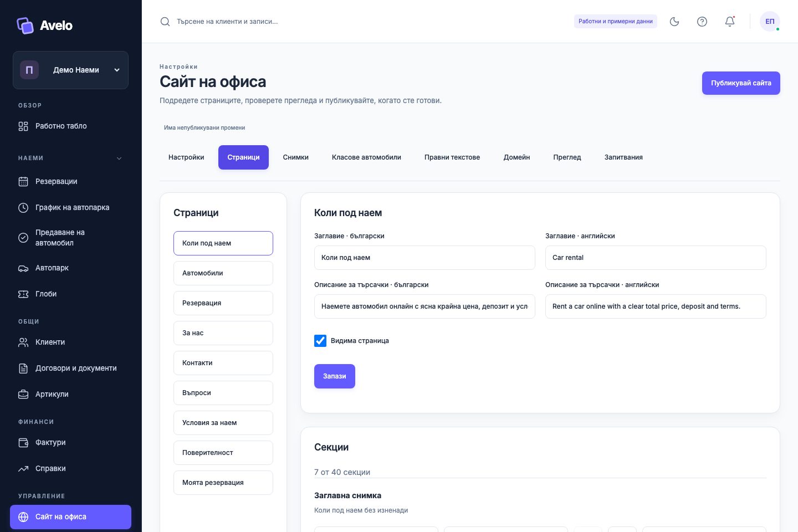Click the Заглавие · български input field

click(x=424, y=258)
